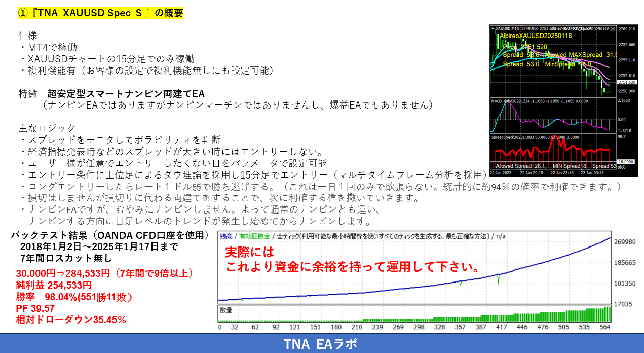The height and width of the screenshot is (353, 644).
Task: Click the line about 経済指標発表時 spread
Action: 172,151
